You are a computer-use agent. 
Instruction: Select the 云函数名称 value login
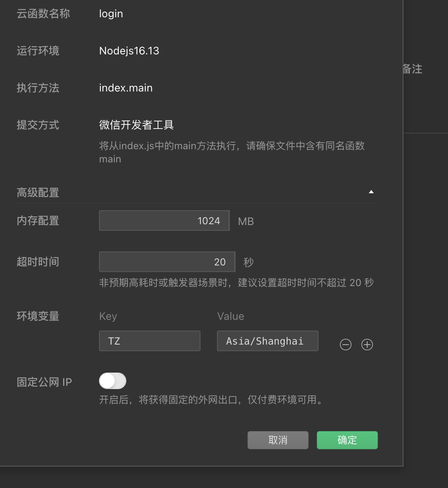111,14
